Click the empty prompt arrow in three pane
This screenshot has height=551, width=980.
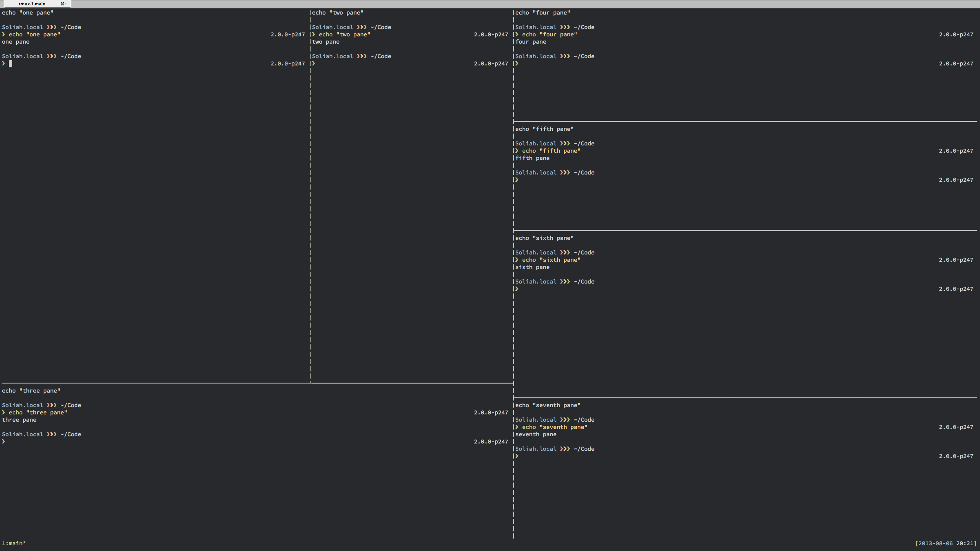(x=3, y=442)
